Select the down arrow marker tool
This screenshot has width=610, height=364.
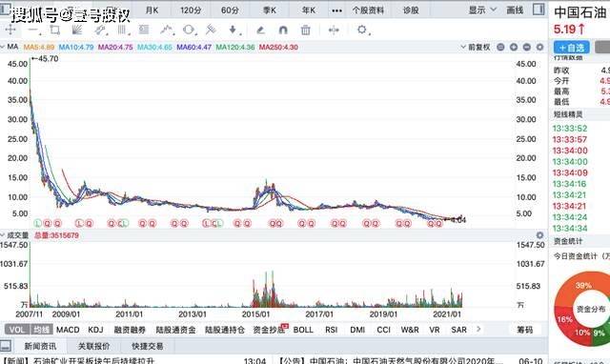click(x=233, y=30)
